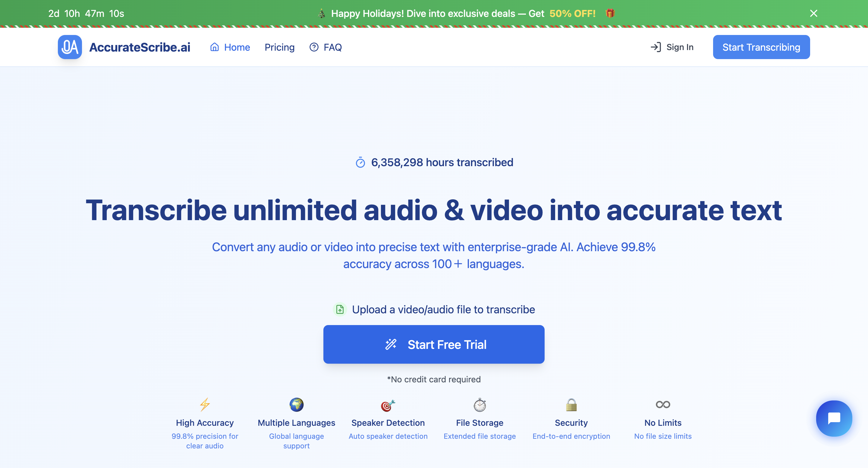Click the globe Multiple Languages icon
This screenshot has width=868, height=468.
pyautogui.click(x=297, y=405)
